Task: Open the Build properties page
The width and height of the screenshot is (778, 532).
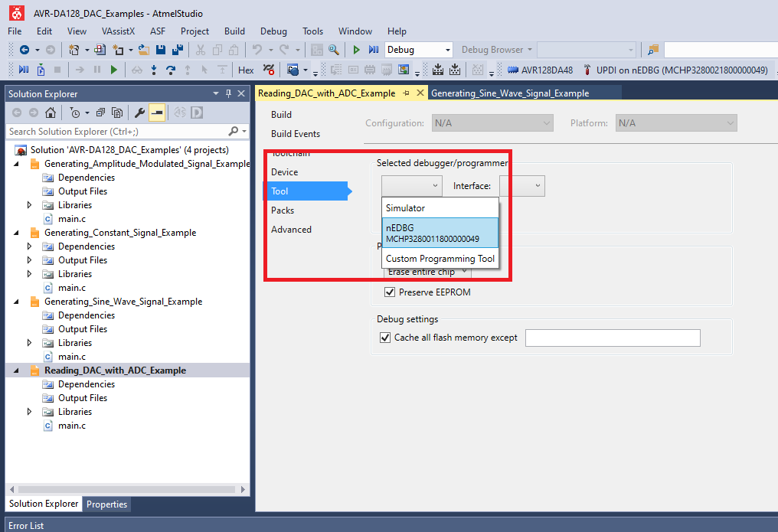Action: (281, 115)
